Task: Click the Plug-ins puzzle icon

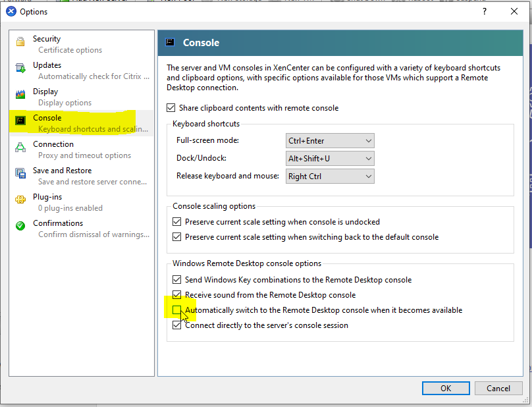Action: [20, 199]
